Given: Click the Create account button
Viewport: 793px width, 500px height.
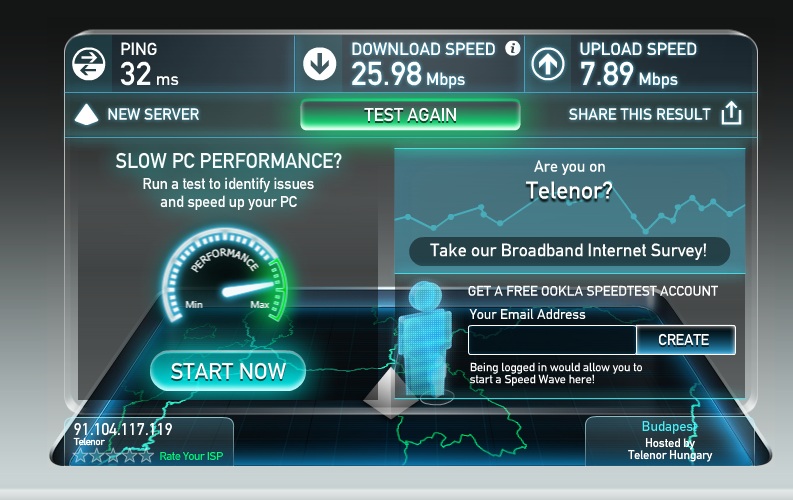Looking at the screenshot, I should tap(685, 340).
